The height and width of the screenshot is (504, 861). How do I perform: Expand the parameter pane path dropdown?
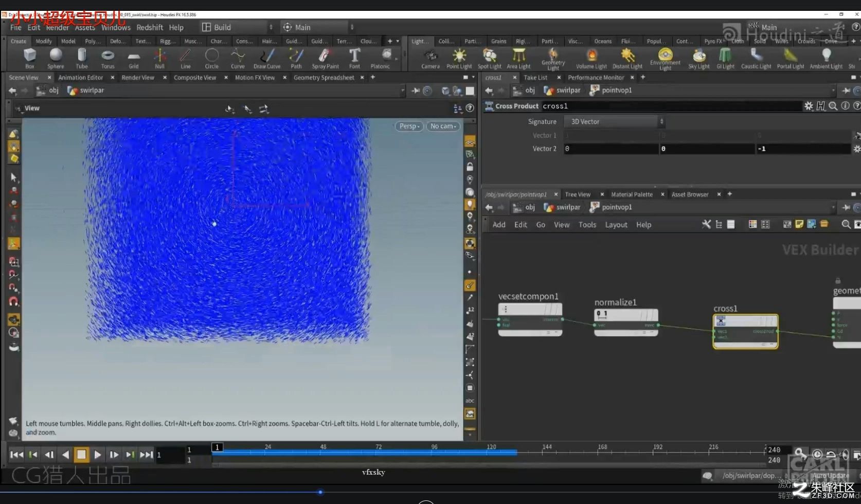(x=833, y=91)
